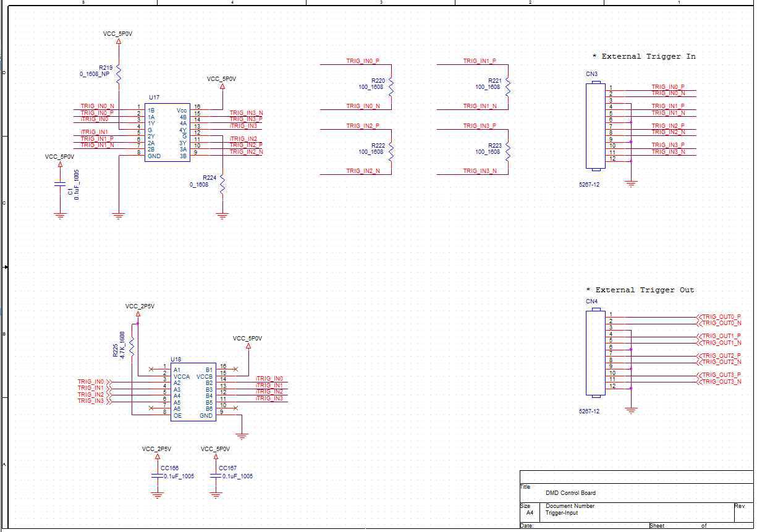Screen dimensions: 757x532
Task: Click the ground symbol under CN3
Action: pyautogui.click(x=631, y=183)
